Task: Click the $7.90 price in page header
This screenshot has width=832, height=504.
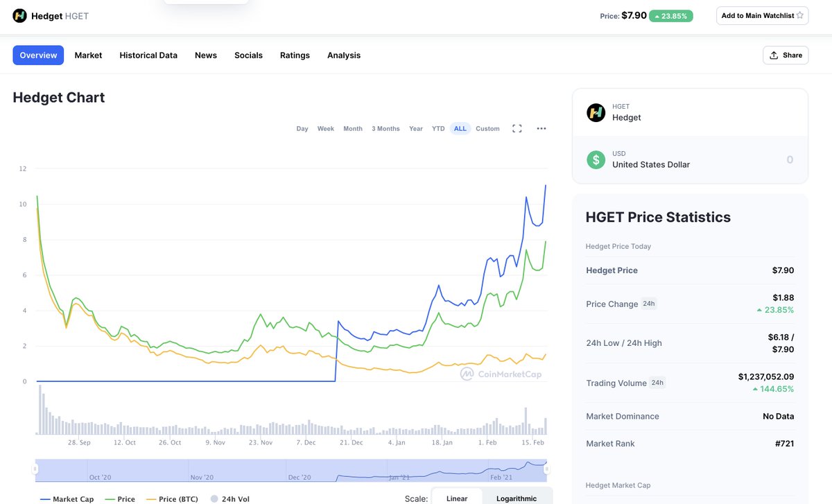Action: 634,15
